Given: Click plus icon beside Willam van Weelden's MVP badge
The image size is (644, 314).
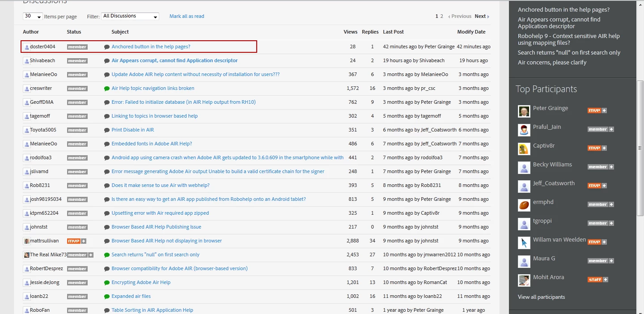Looking at the screenshot, I should tap(604, 242).
